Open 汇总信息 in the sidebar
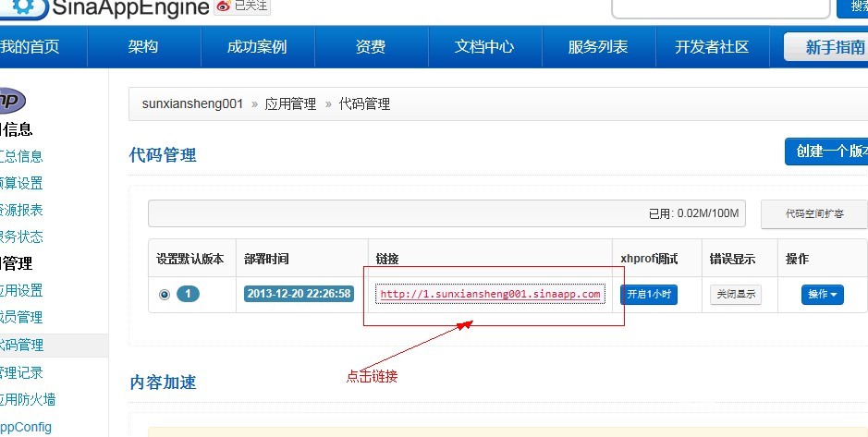The image size is (868, 437). (x=21, y=156)
